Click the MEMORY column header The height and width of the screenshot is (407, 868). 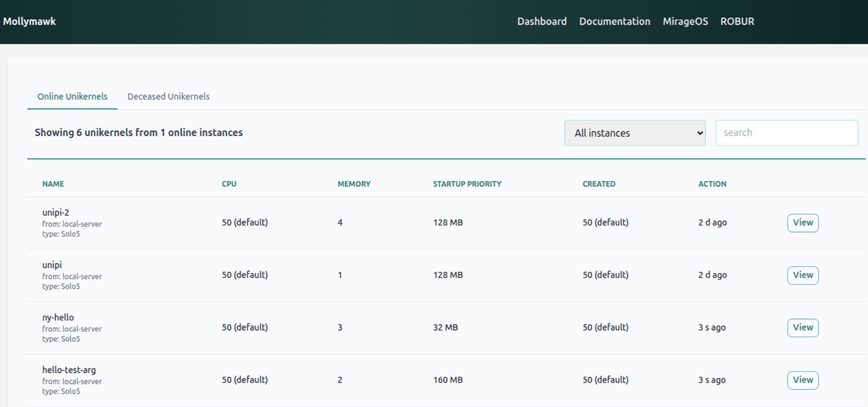click(x=354, y=184)
